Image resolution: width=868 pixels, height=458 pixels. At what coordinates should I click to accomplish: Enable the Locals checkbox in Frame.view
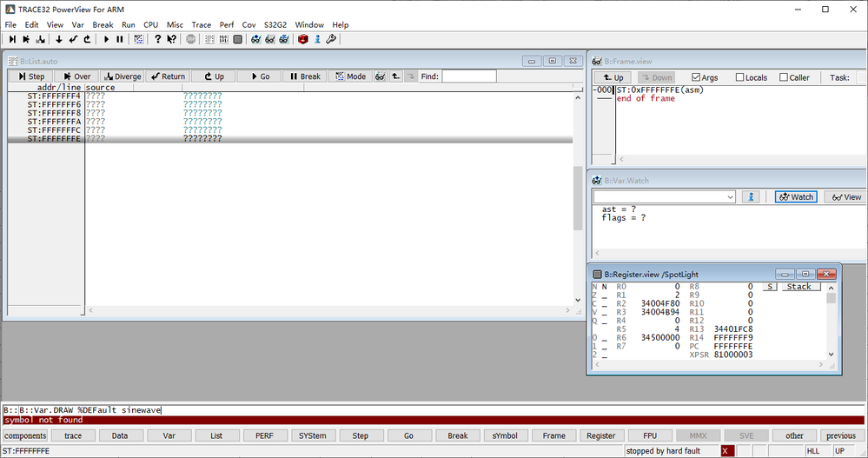point(739,77)
